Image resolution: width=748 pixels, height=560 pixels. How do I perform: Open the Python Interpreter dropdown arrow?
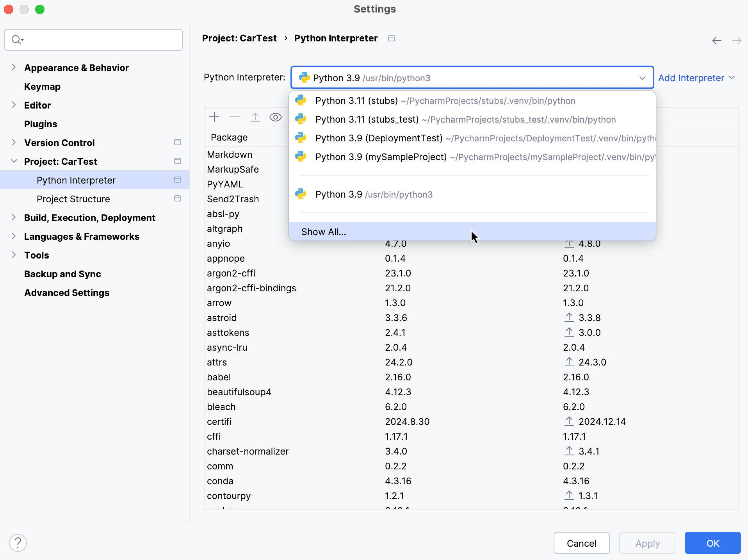(x=643, y=78)
